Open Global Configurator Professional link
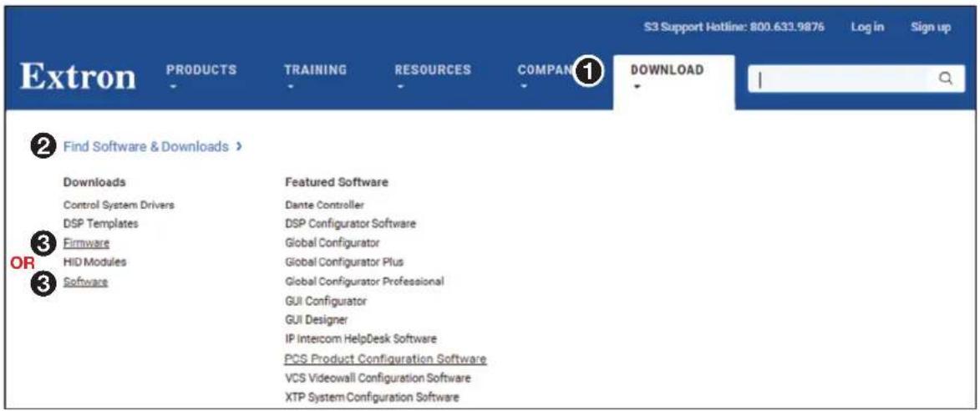 pos(363,281)
